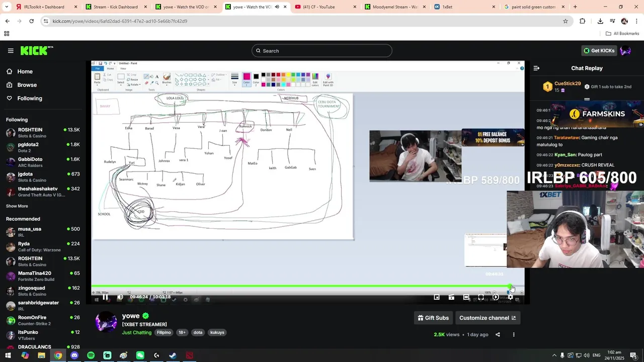The width and height of the screenshot is (644, 362).
Task: Open Chrome downloads
Action: pyautogui.click(x=600, y=21)
